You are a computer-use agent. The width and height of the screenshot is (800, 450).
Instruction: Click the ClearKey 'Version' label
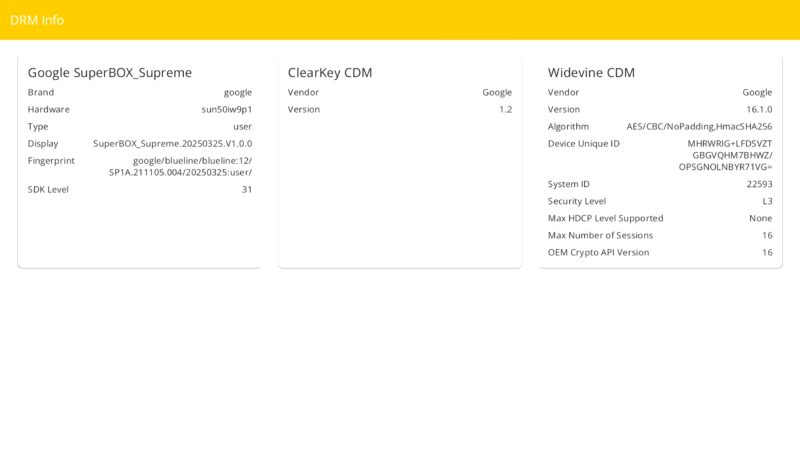point(304,109)
